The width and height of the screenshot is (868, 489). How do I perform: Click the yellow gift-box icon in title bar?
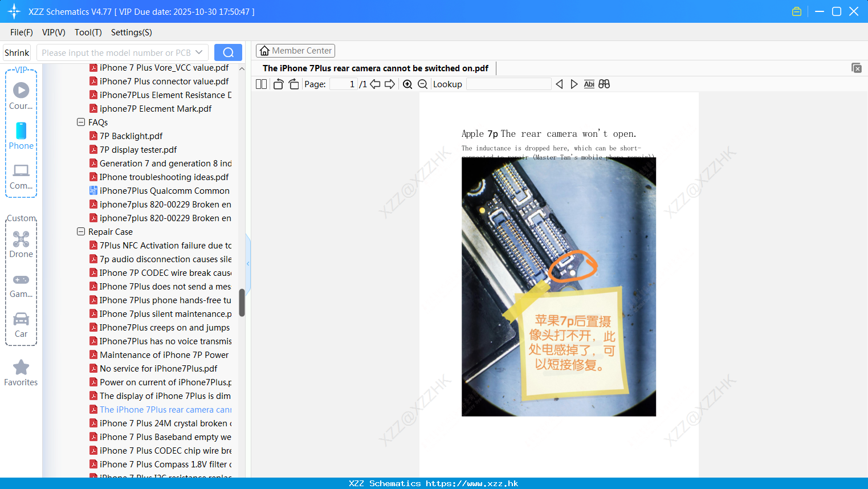coord(797,11)
